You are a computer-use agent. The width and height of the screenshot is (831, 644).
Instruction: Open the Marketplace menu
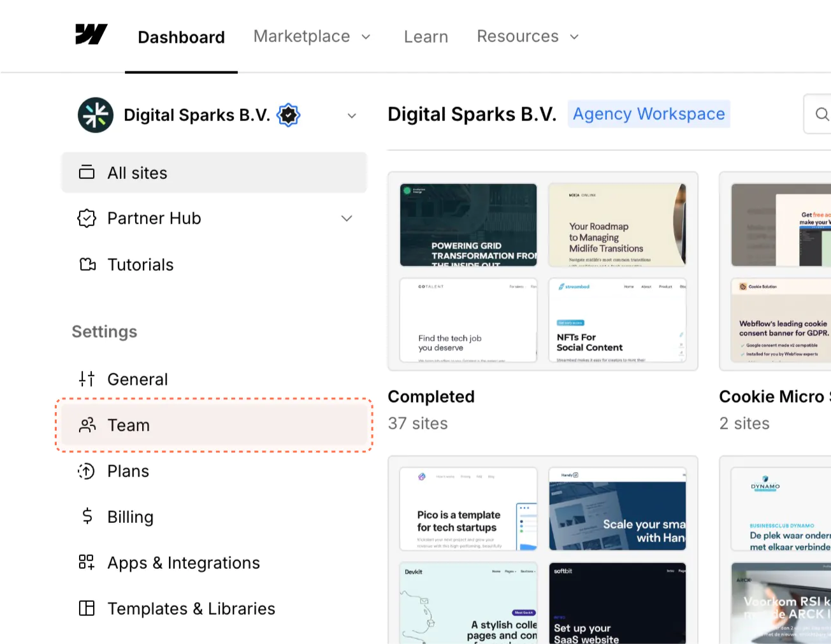coord(312,36)
